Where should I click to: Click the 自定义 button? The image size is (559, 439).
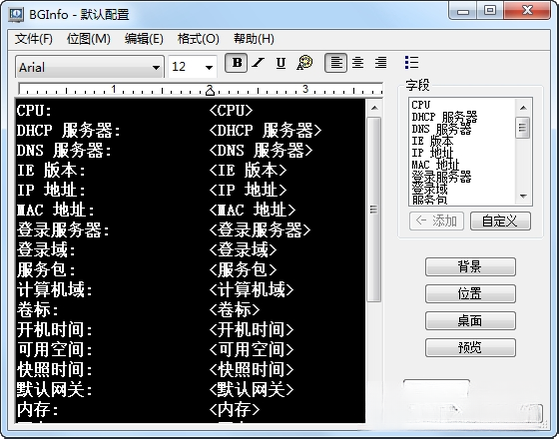pos(500,221)
